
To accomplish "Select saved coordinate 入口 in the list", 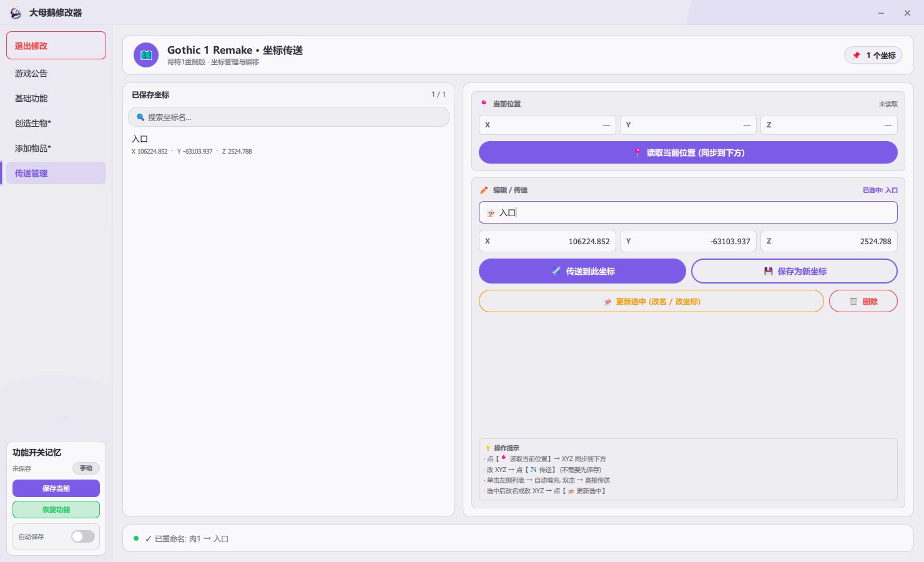I will 288,144.
